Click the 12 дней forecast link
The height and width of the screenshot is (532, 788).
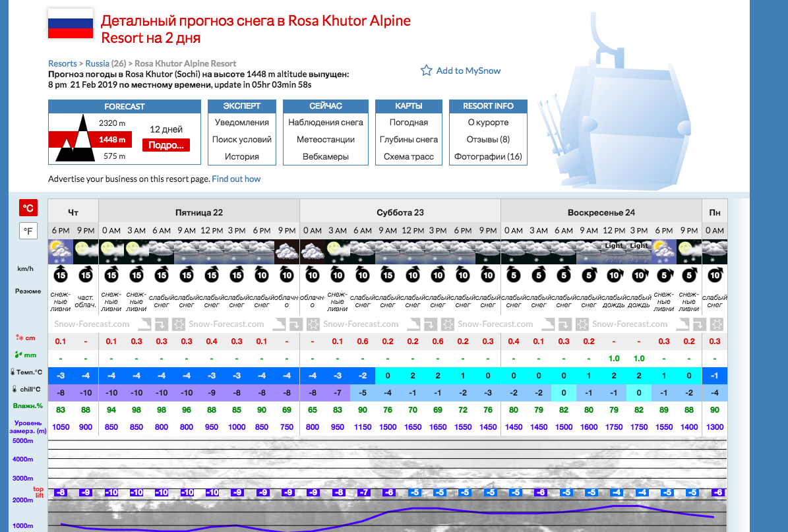pos(166,129)
